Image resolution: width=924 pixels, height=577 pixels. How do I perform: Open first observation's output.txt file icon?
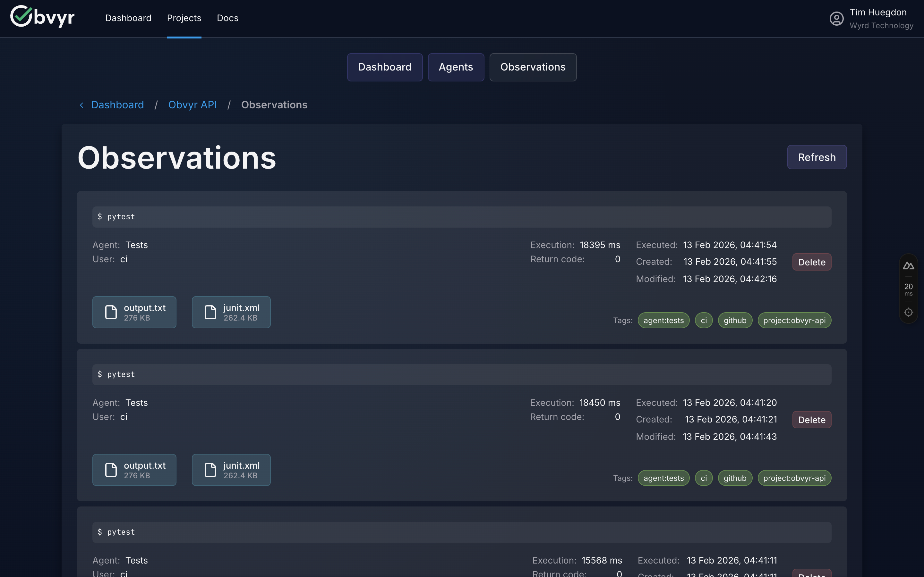click(111, 312)
